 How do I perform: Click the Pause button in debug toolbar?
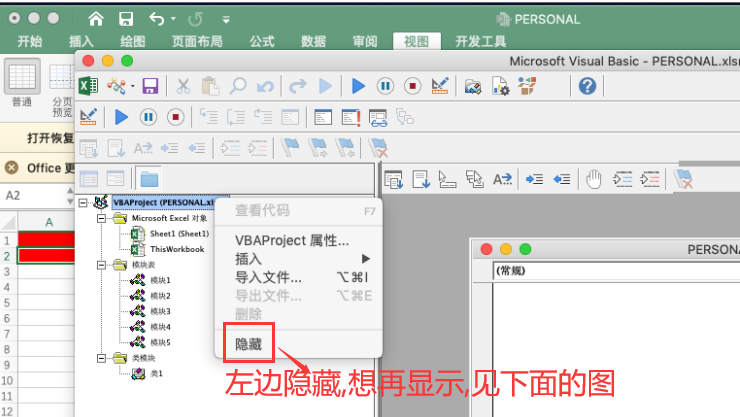point(149,117)
